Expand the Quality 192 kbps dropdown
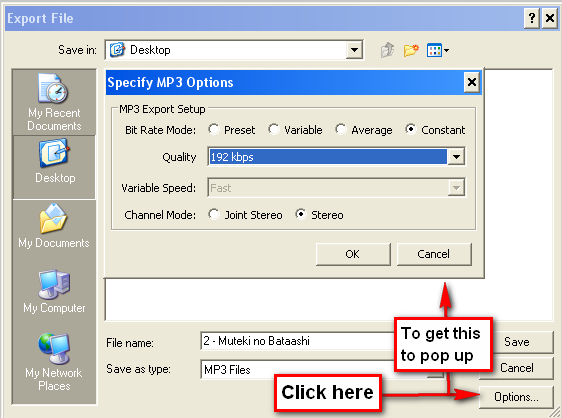 456,157
